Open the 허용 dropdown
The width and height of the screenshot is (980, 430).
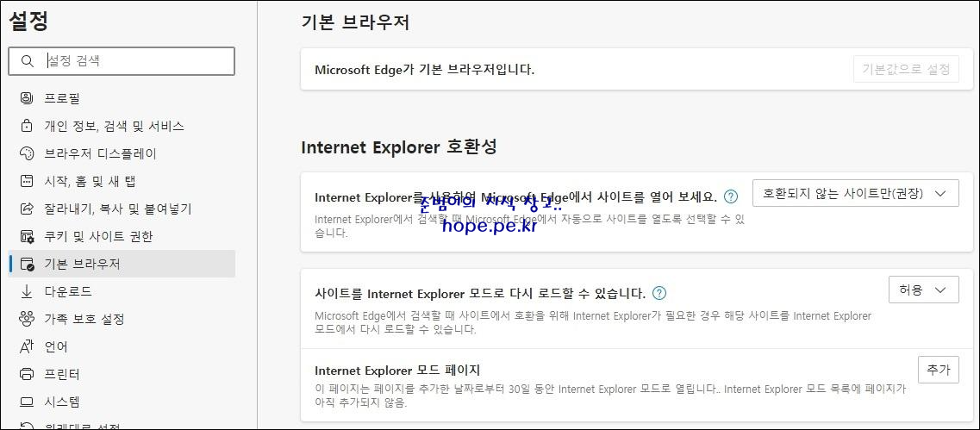(924, 290)
